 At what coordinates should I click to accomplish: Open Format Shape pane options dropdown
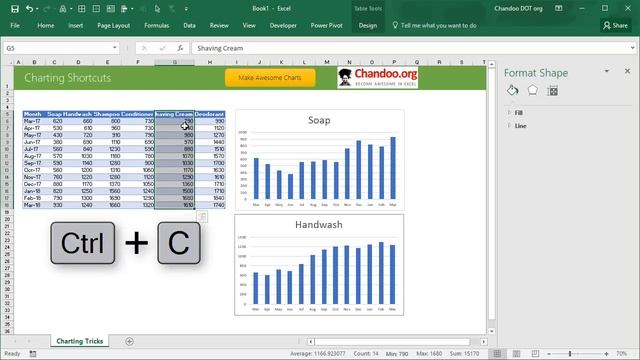click(607, 71)
